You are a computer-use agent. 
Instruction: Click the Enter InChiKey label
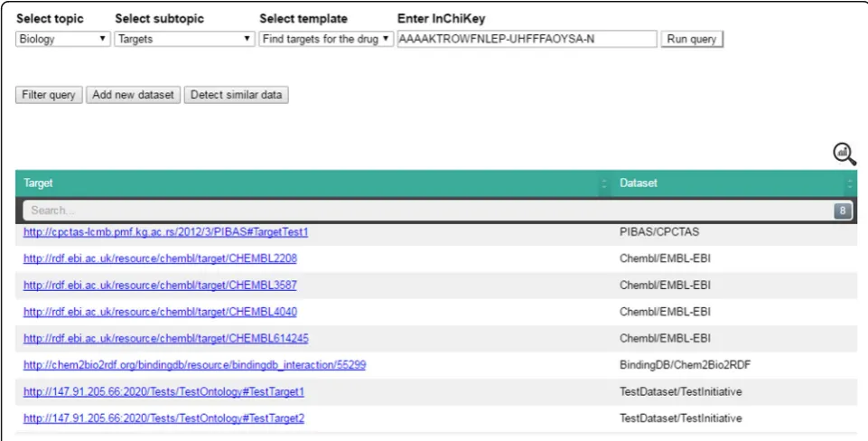tap(441, 18)
